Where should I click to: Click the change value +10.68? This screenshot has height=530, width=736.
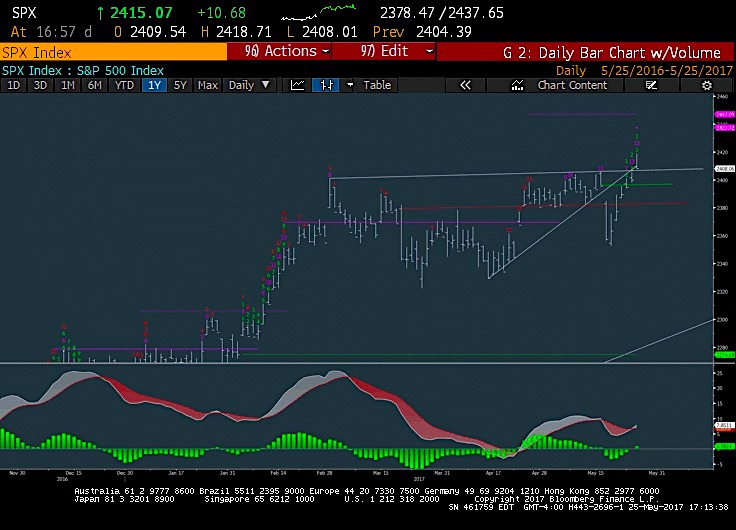click(222, 13)
